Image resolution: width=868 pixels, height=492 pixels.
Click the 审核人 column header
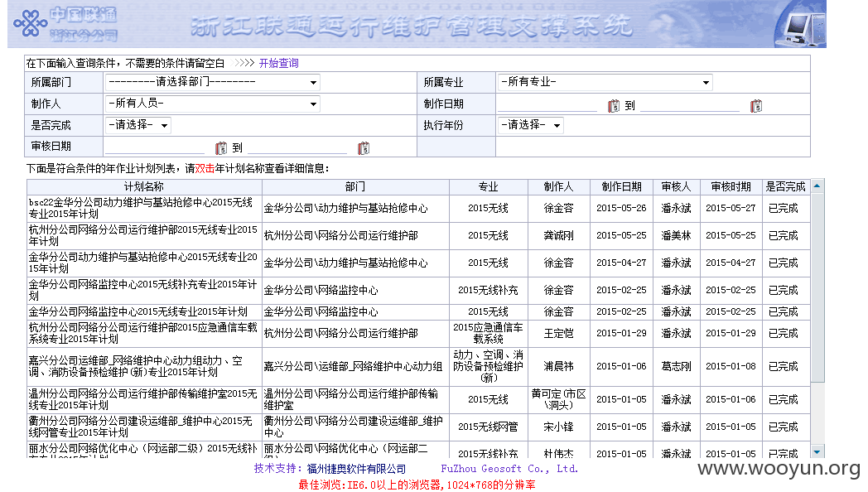pyautogui.click(x=677, y=187)
